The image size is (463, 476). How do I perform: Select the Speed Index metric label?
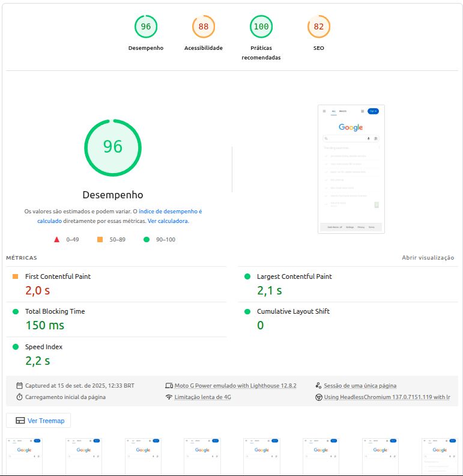coord(44,347)
